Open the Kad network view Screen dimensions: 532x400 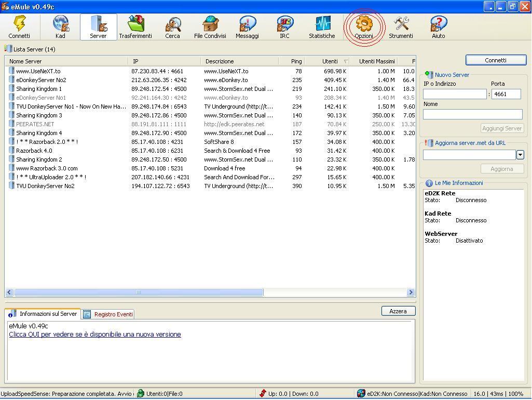click(60, 27)
